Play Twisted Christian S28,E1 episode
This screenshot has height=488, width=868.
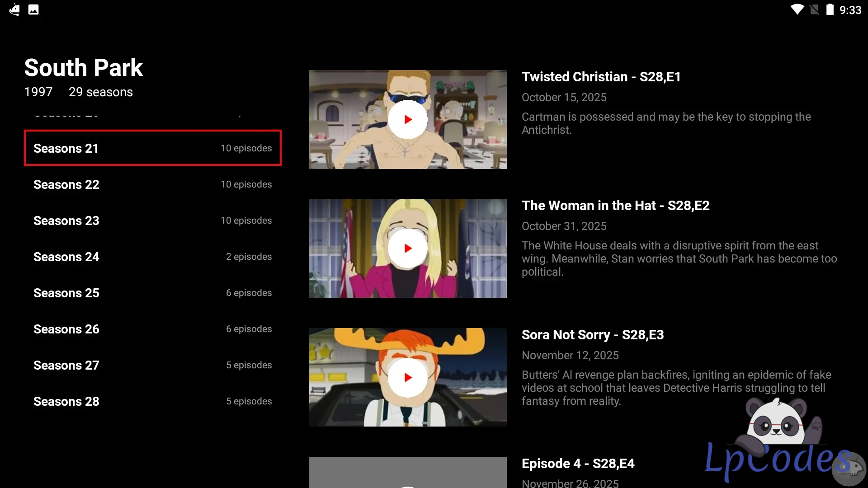[407, 119]
